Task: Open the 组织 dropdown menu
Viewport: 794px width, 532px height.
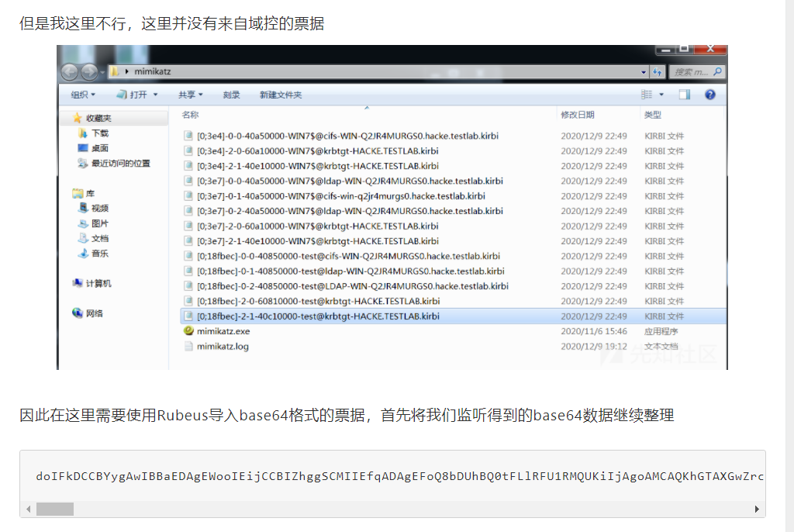Action: pyautogui.click(x=83, y=95)
